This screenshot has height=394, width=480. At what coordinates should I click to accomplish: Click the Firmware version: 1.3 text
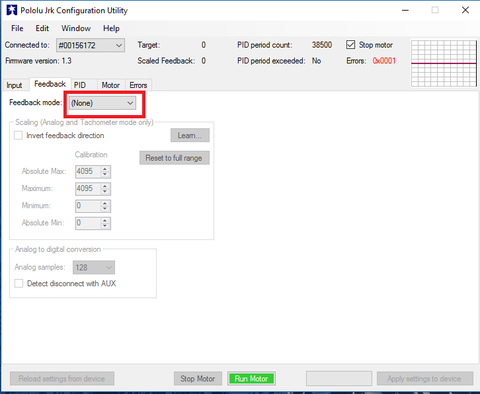[x=38, y=61]
